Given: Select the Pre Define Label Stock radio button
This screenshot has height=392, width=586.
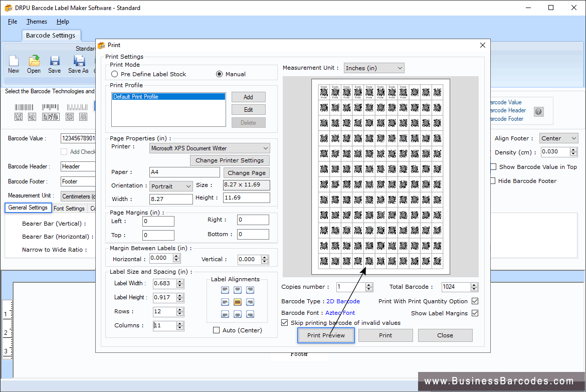Looking at the screenshot, I should [x=114, y=74].
